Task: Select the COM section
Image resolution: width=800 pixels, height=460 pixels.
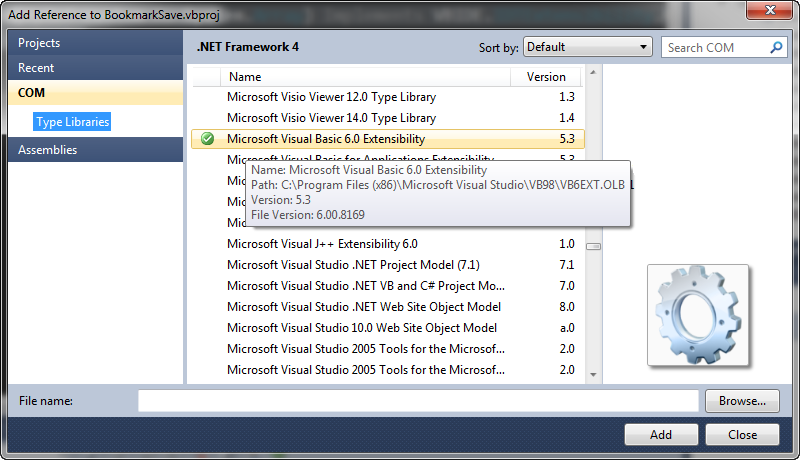Action: (95, 93)
